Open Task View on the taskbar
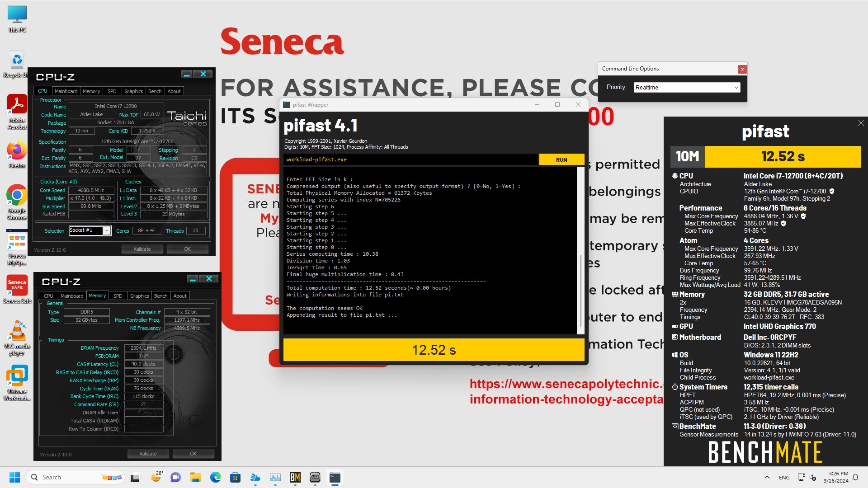This screenshot has height=488, width=868. click(x=136, y=477)
